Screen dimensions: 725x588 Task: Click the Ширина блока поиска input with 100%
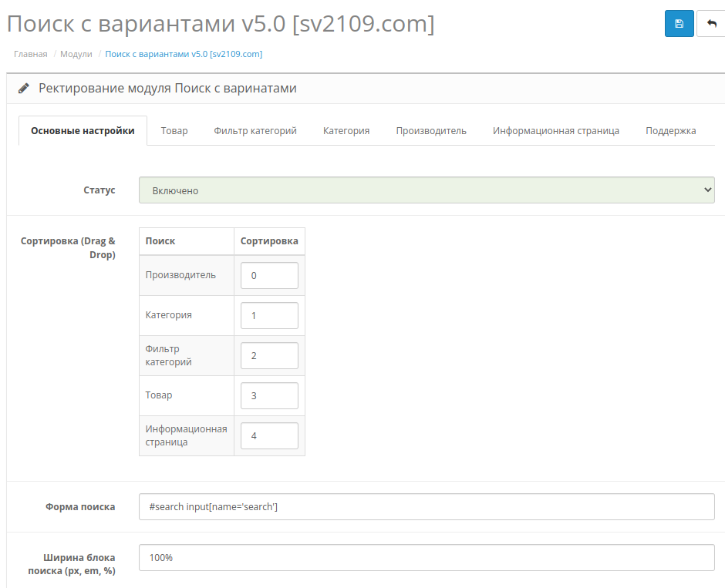(x=427, y=557)
